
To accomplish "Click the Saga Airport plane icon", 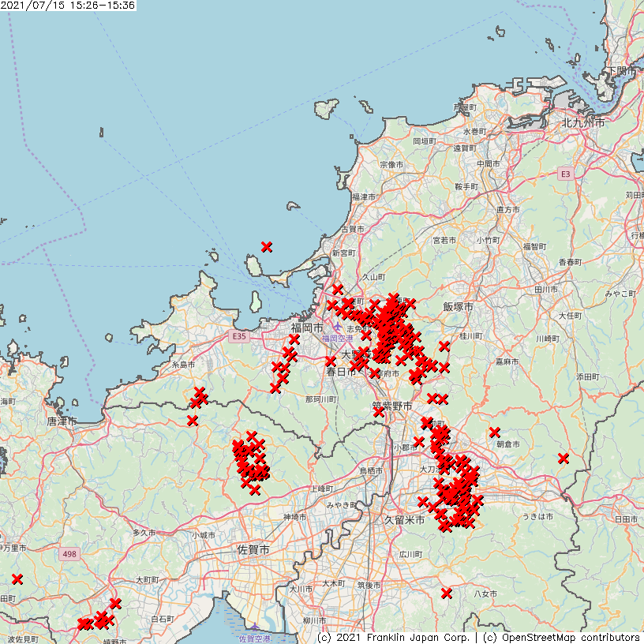I will 255,627.
